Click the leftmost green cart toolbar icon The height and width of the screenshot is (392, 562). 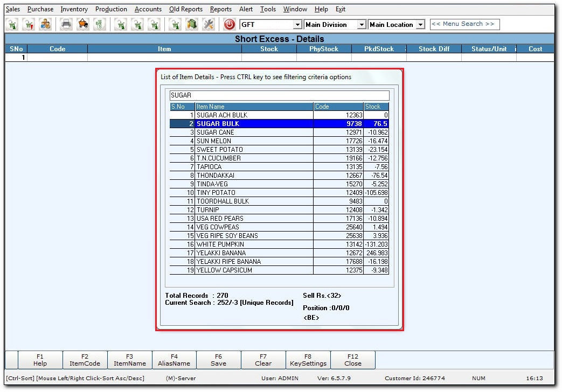[x=12, y=24]
